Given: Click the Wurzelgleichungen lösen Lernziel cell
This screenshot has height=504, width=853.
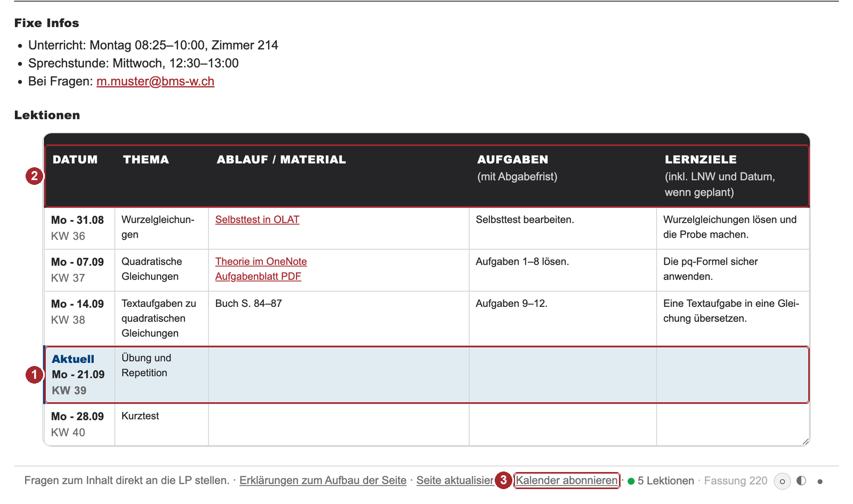Looking at the screenshot, I should tap(733, 228).
